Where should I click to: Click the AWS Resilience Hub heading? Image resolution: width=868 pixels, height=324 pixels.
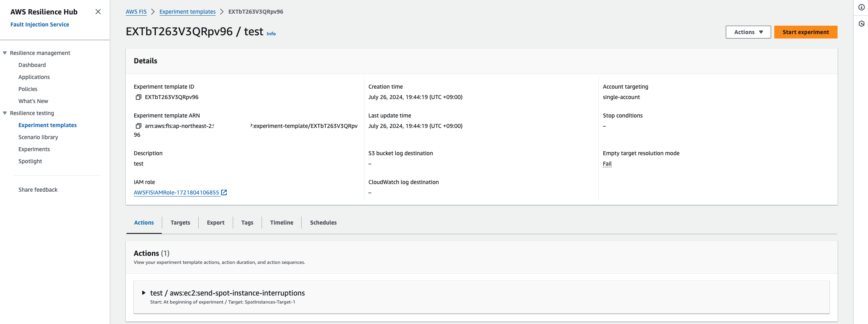(x=44, y=12)
